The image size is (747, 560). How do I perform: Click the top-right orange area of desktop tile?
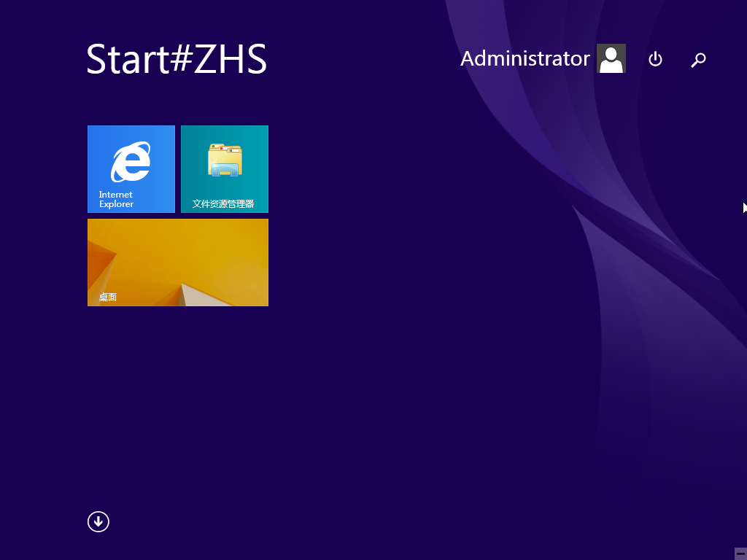point(241,237)
